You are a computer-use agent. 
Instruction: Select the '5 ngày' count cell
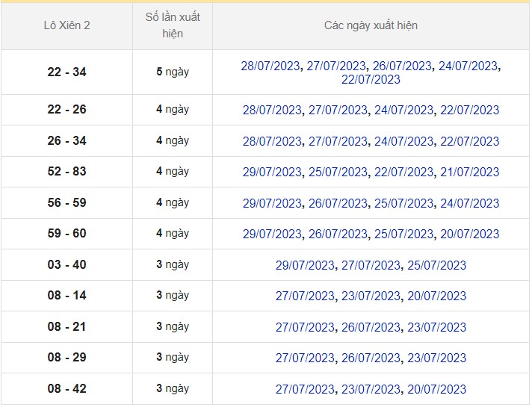(173, 72)
